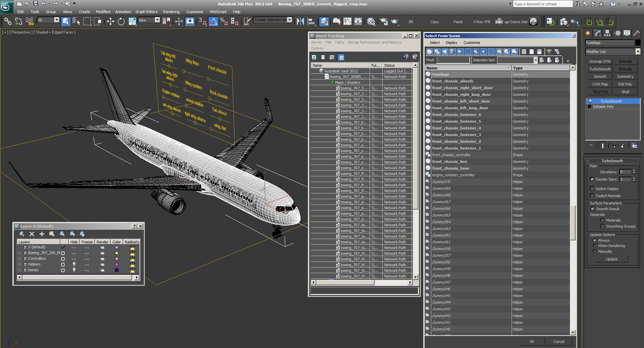
Task: Open the MAXScript menu
Action: pyautogui.click(x=218, y=12)
